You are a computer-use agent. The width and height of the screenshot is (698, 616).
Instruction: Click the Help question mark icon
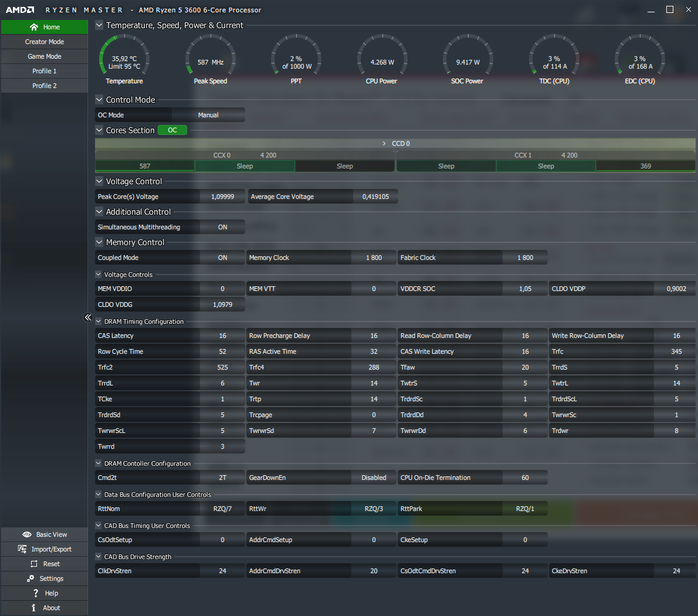tap(36, 593)
